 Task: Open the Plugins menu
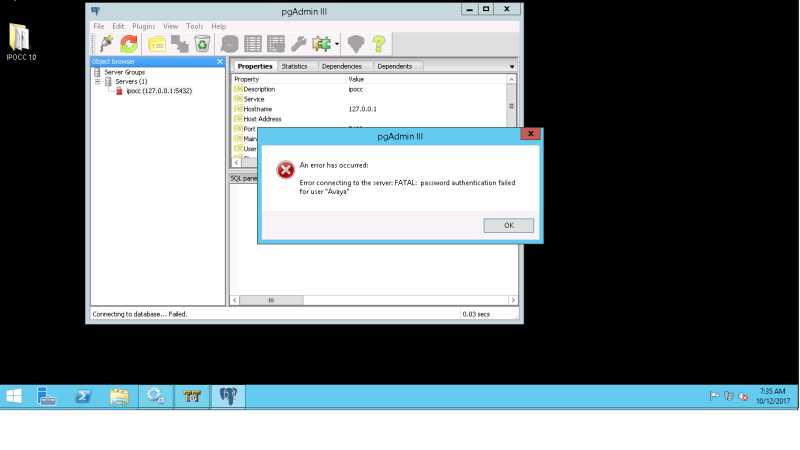pyautogui.click(x=143, y=26)
